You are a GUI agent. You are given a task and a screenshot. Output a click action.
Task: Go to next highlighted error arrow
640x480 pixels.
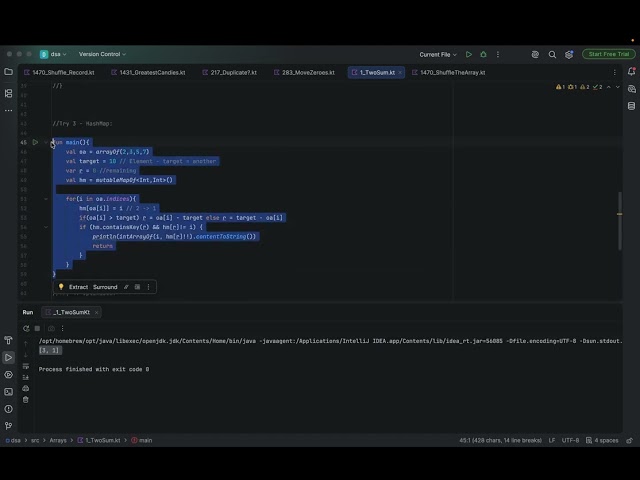click(x=618, y=87)
